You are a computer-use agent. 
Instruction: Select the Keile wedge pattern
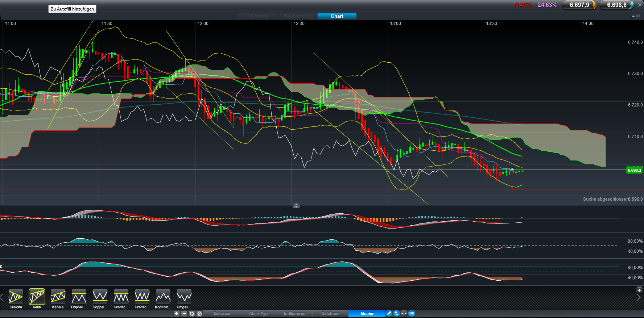tap(37, 297)
